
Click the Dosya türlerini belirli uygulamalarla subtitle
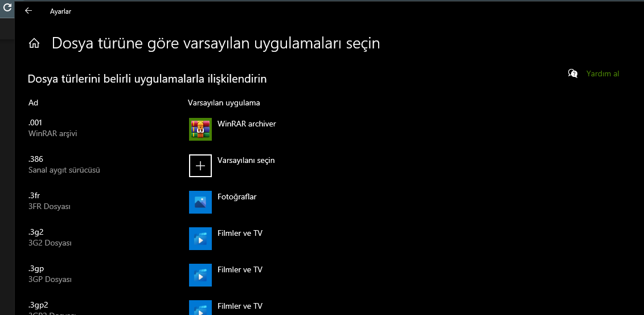click(x=147, y=79)
